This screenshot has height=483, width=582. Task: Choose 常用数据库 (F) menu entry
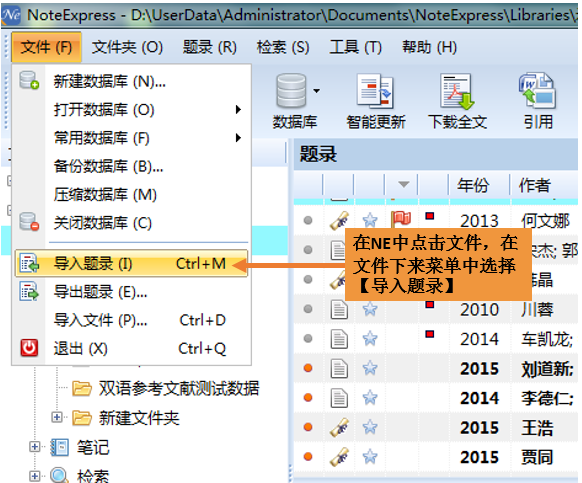click(132, 138)
